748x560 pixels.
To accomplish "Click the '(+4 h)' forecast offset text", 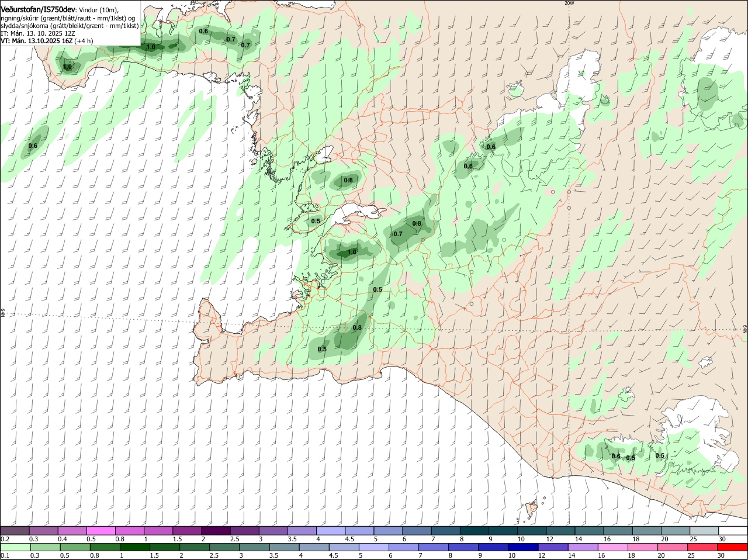I will pos(84,41).
